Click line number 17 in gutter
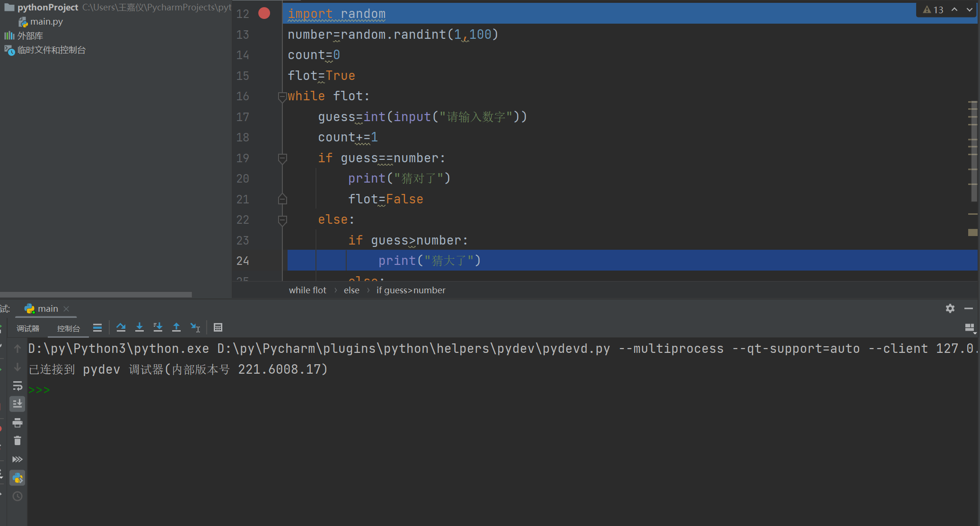The image size is (980, 526). point(243,117)
